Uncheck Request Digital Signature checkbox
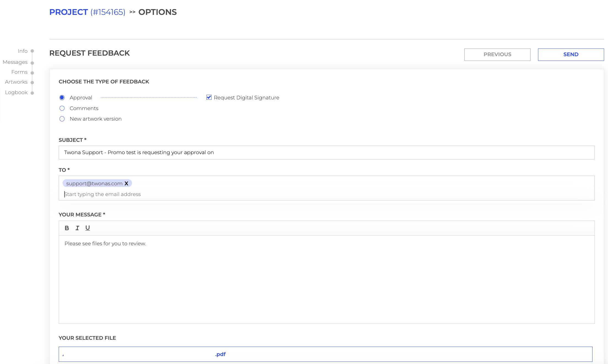Viewport: 608px width, 364px height. point(209,97)
